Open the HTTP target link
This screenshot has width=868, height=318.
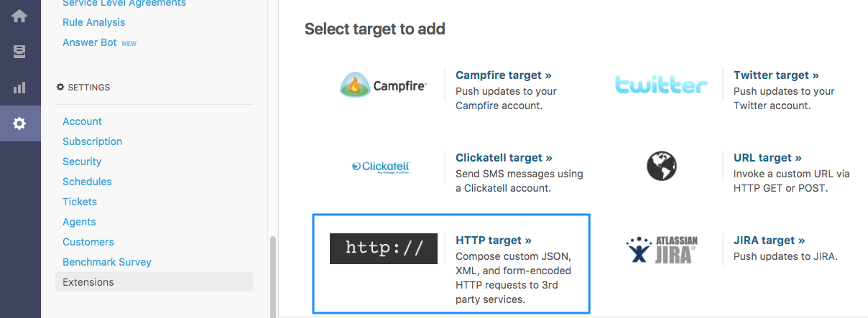coord(494,240)
